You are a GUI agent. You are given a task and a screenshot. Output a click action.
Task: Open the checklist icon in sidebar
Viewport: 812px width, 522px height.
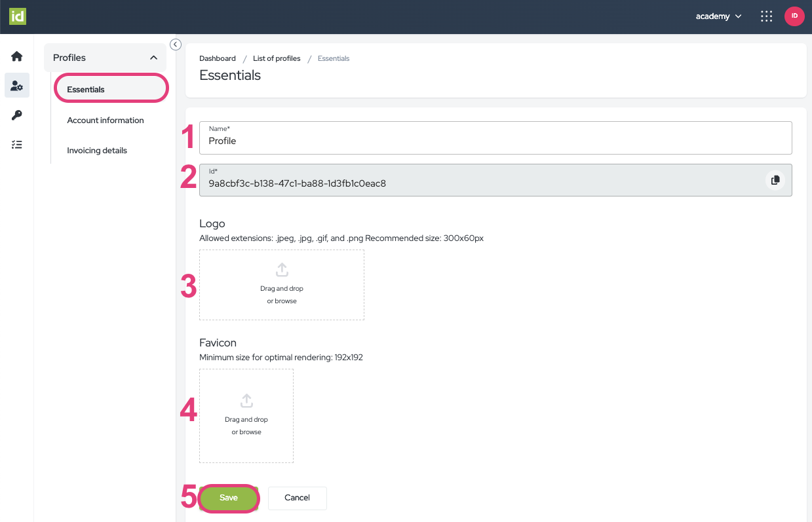click(x=17, y=145)
